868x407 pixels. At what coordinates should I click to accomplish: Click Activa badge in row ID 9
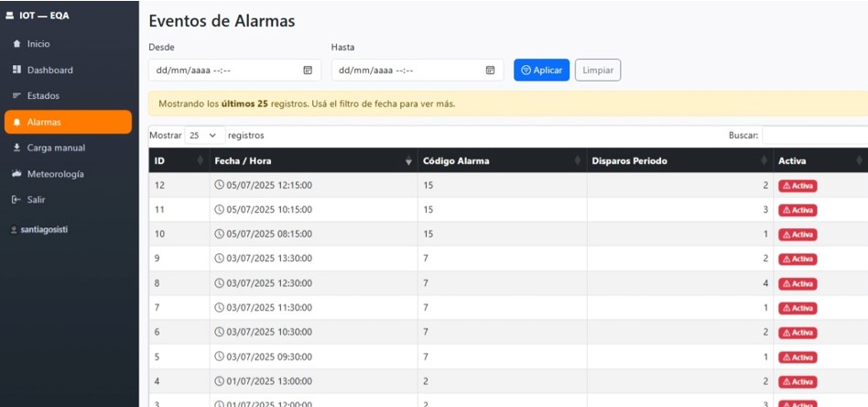tap(797, 259)
